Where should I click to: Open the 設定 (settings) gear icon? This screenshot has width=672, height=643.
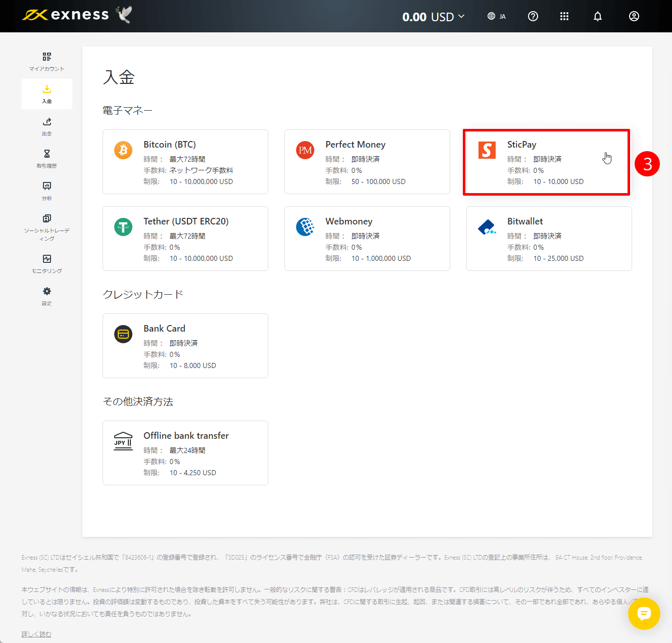tap(46, 296)
